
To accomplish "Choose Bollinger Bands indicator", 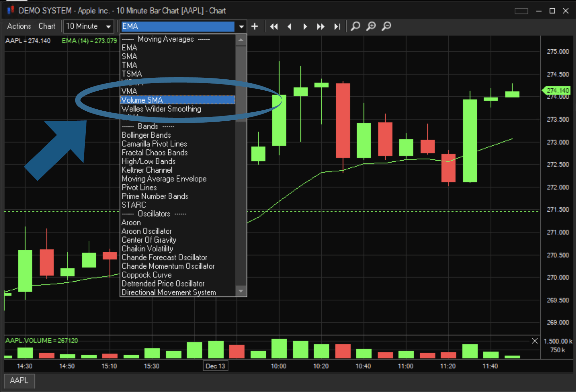I will tap(146, 135).
